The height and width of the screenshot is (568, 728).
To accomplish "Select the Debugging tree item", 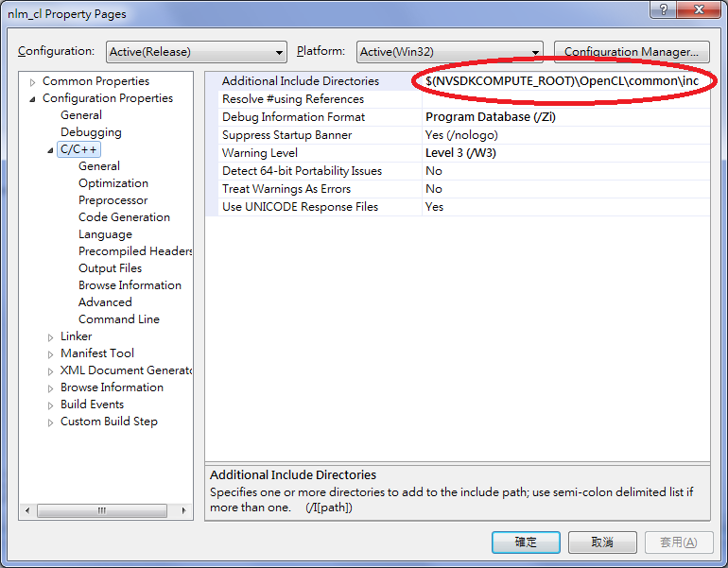I will coord(91,132).
